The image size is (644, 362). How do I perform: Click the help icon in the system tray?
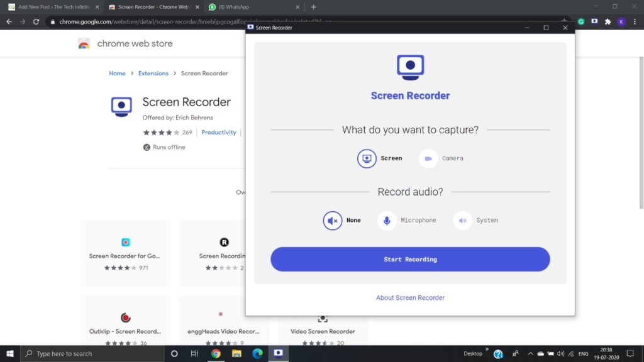(498, 354)
